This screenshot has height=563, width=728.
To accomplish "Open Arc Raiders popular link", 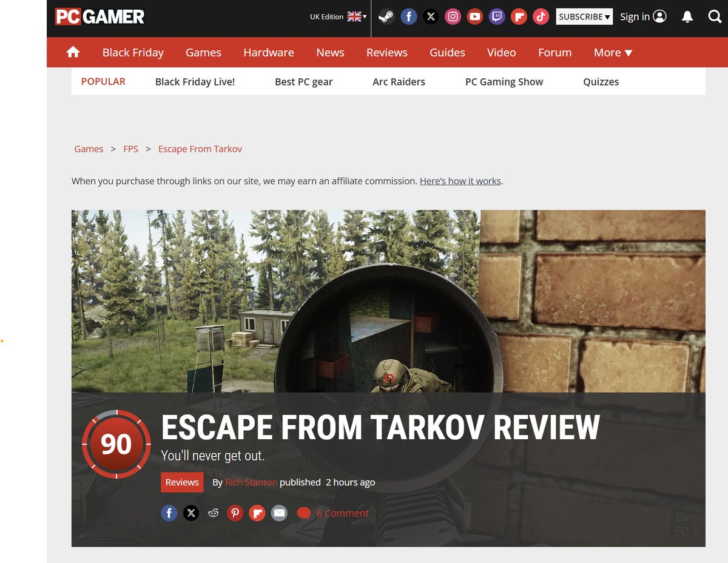I will [x=399, y=82].
